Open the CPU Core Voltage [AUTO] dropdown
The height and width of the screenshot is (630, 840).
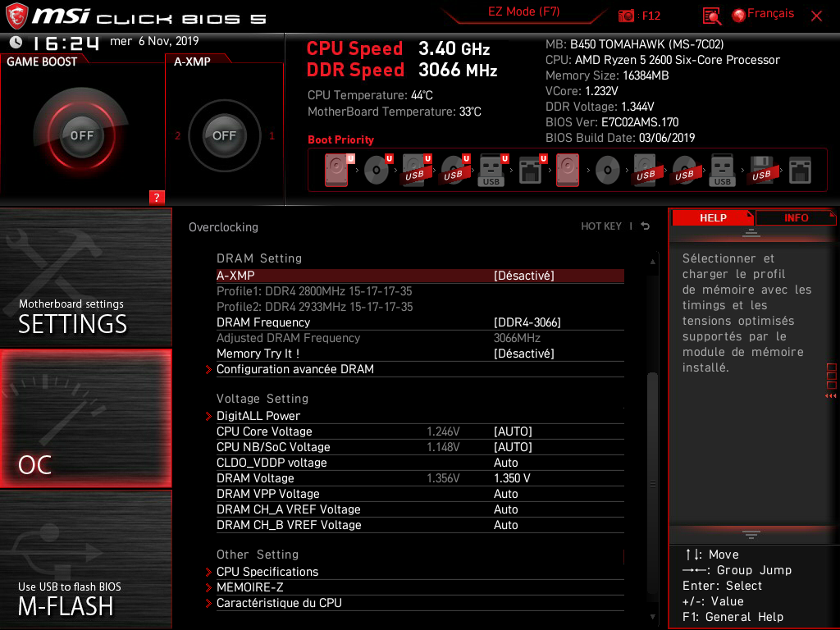tap(420, 431)
